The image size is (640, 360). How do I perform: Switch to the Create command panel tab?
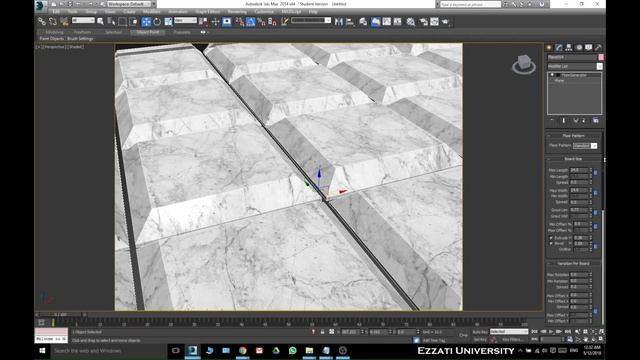point(549,48)
